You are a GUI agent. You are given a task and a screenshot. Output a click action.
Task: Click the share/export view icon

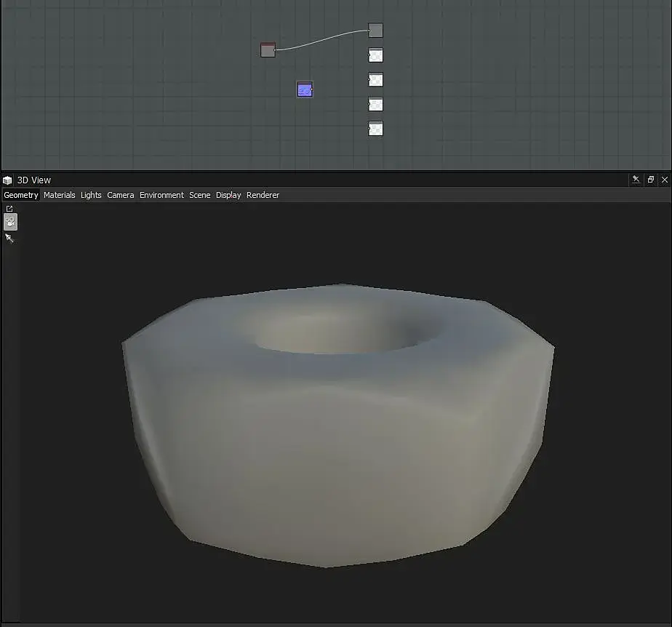[9, 209]
